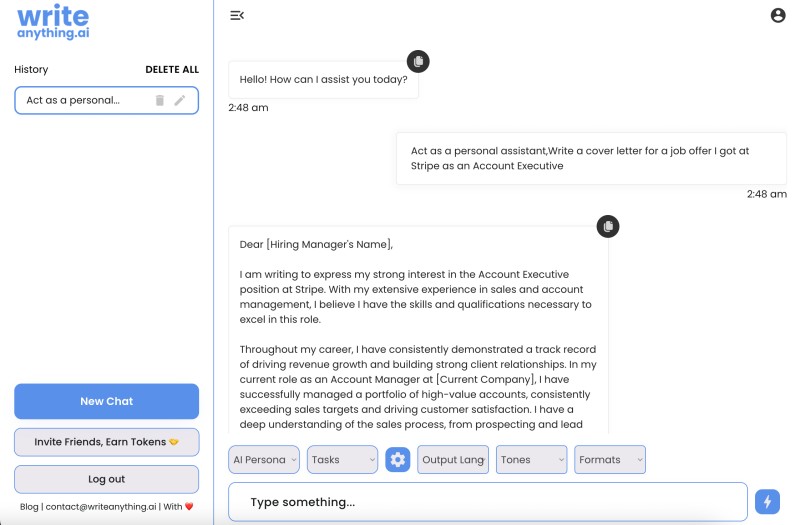Click the user prompt about Stripe Account Executive
Image resolution: width=800 pixels, height=525 pixels.
(591, 158)
